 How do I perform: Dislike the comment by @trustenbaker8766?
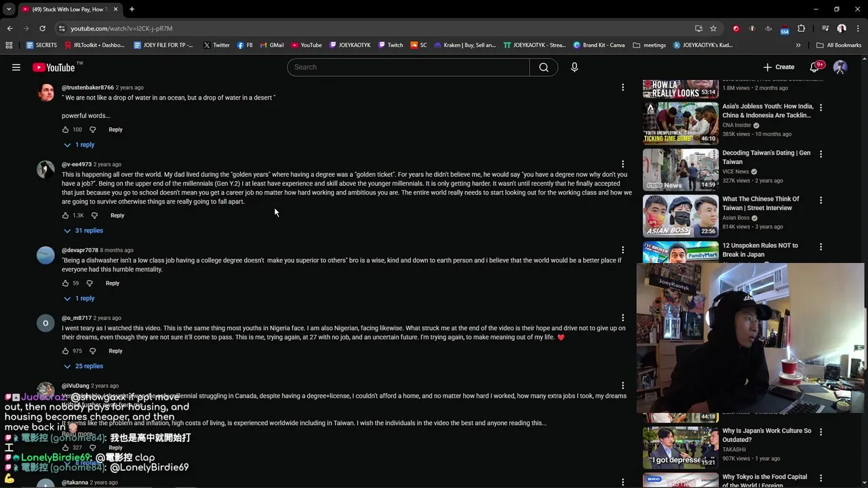(93, 129)
